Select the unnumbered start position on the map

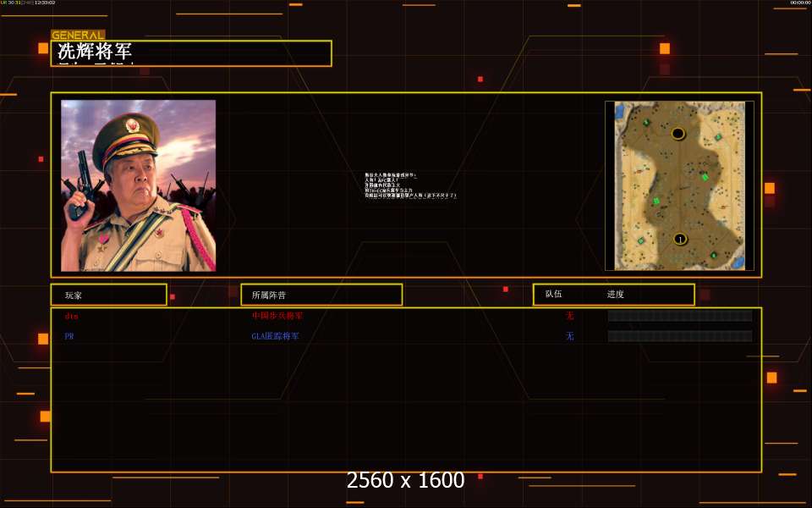[678, 134]
